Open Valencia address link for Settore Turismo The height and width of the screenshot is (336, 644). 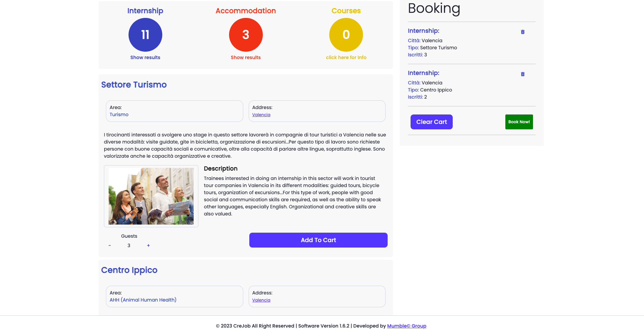coord(261,115)
